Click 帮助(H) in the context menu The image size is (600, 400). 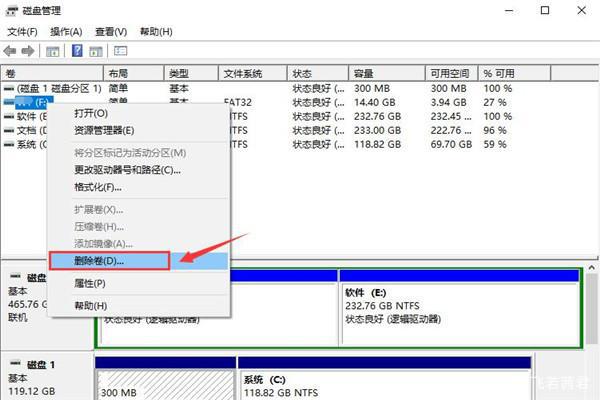coord(90,305)
